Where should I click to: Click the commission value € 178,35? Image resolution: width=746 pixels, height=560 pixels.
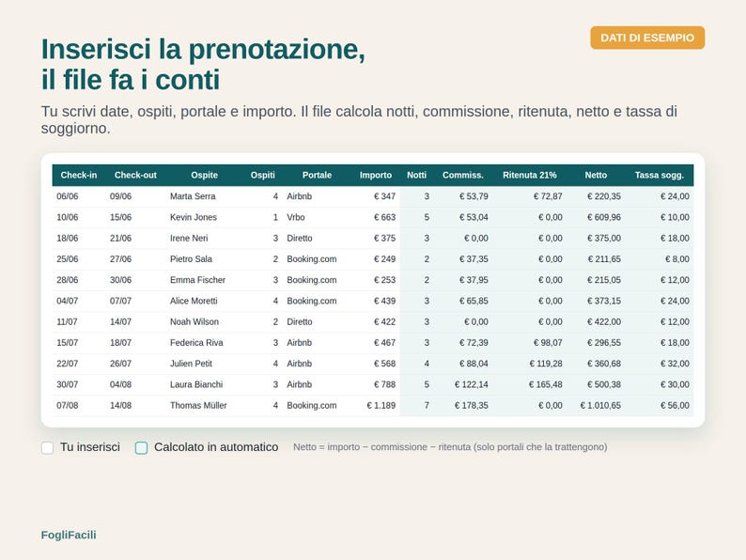[x=471, y=405]
